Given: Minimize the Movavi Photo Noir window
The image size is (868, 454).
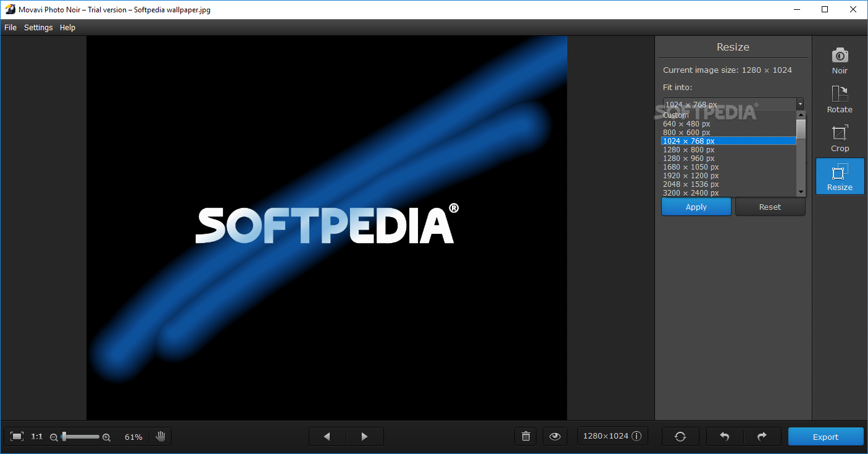Looking at the screenshot, I should pyautogui.click(x=796, y=9).
